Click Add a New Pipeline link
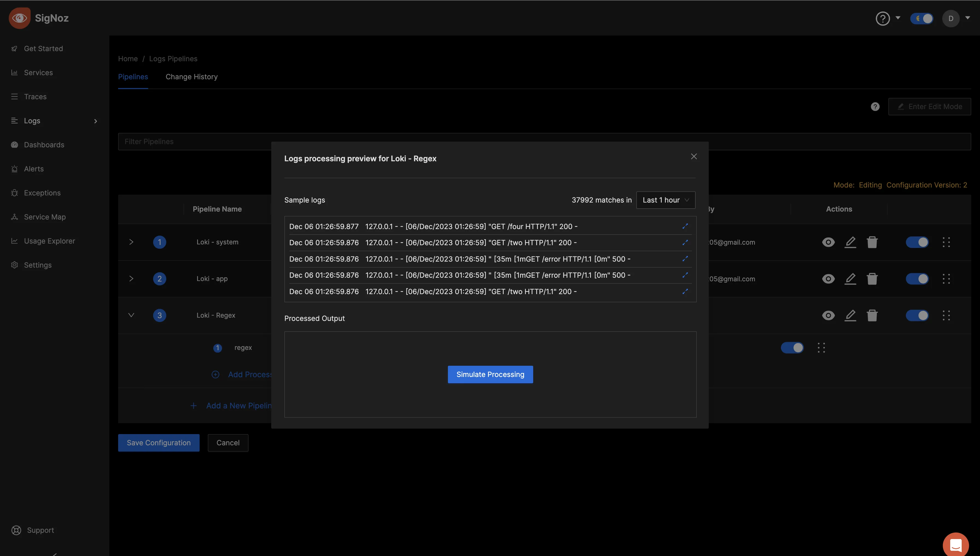Viewport: 980px width, 556px height. point(231,406)
